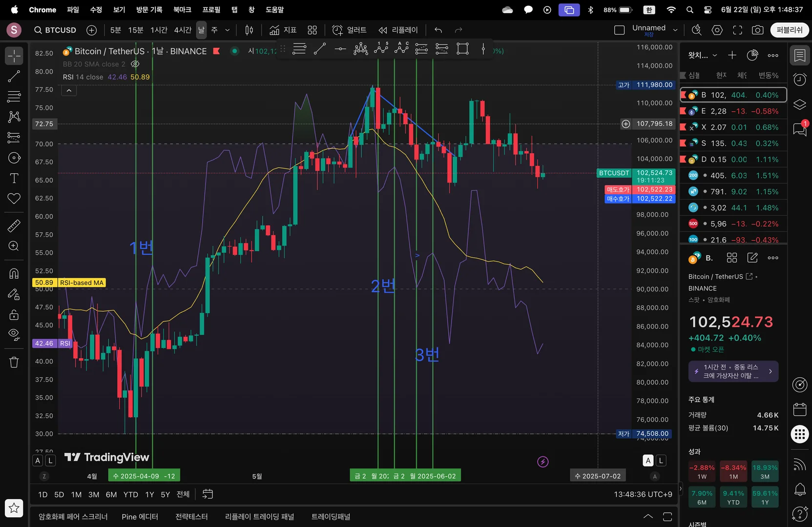Redo the last undone chart action
Screen dimensions: 812x527
pyautogui.click(x=458, y=30)
